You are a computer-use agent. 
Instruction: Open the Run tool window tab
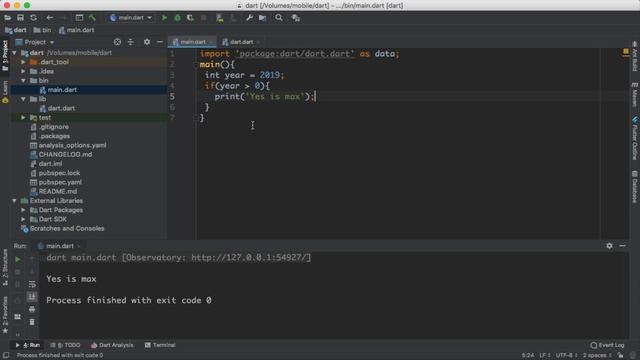(28, 345)
